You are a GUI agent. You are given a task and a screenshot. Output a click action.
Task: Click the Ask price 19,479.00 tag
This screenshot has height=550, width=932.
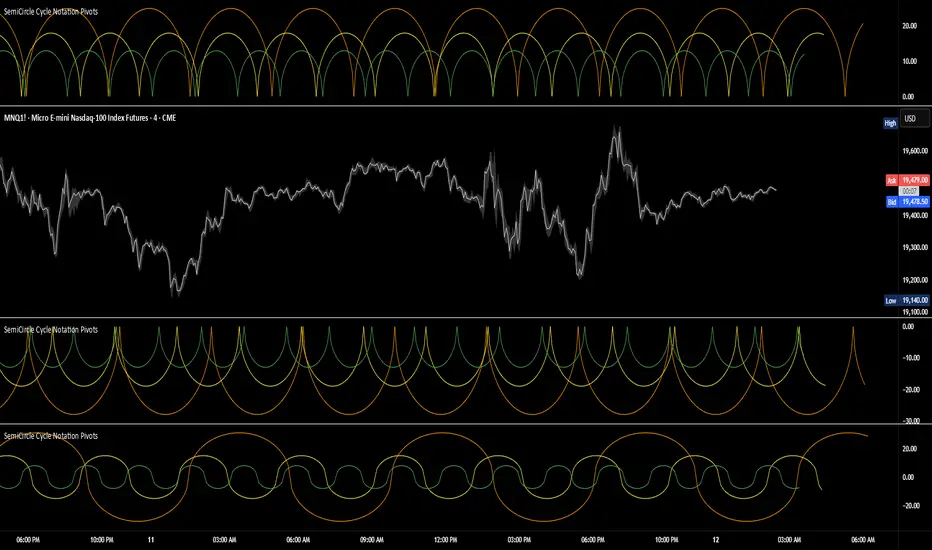(x=913, y=180)
